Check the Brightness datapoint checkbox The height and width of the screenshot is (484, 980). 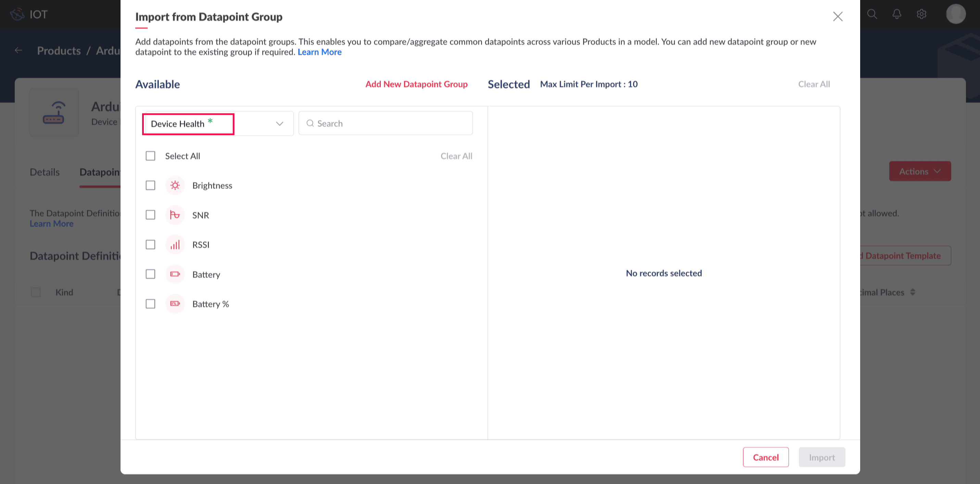click(151, 185)
